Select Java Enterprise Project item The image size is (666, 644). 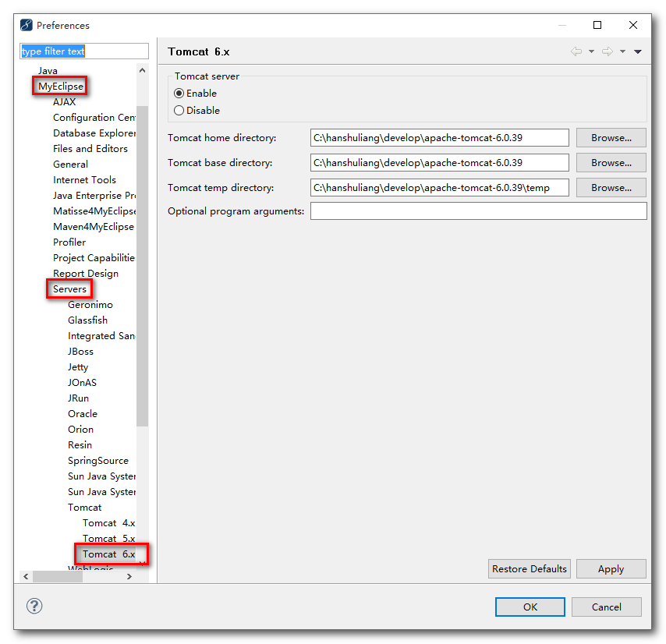(x=94, y=195)
